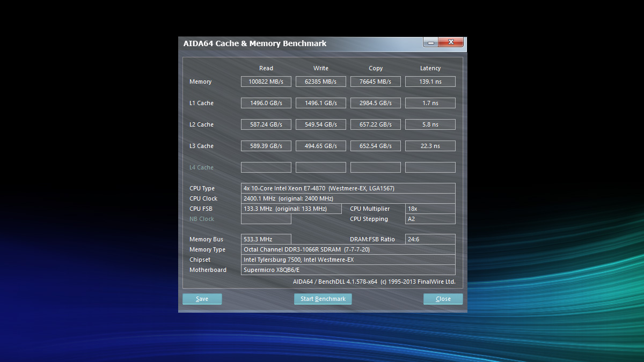Viewport: 644px width, 362px height.
Task: Select the Motherboard field showing Supermicro X8QB6/E
Action: click(x=348, y=270)
